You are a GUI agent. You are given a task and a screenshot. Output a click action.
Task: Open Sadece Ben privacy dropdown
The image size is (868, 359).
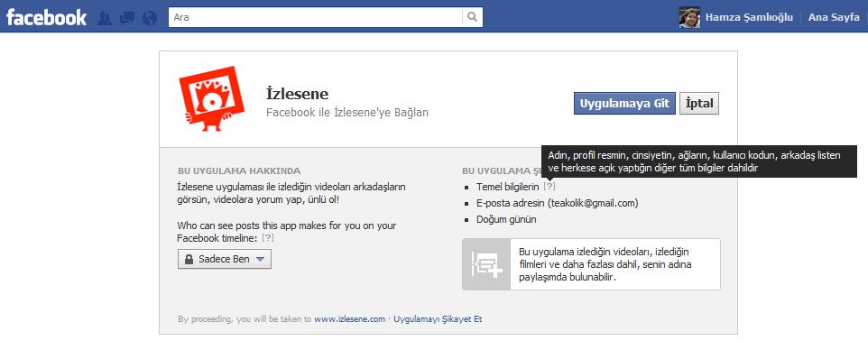[224, 259]
